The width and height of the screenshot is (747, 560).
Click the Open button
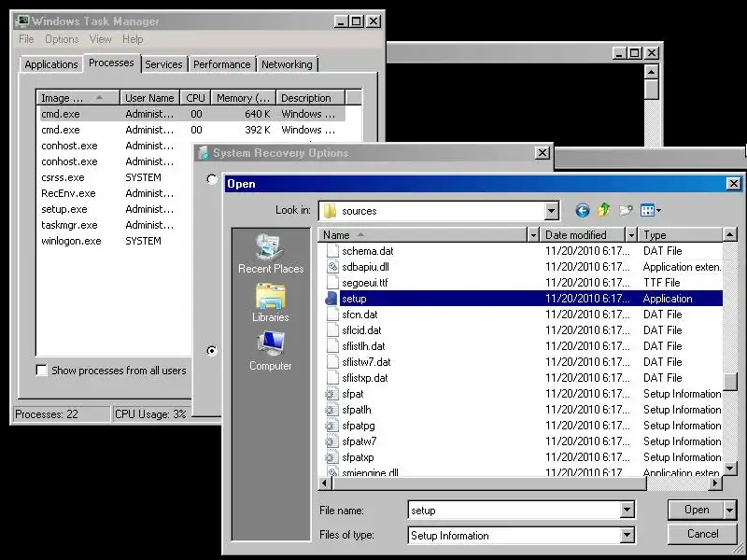coord(696,510)
